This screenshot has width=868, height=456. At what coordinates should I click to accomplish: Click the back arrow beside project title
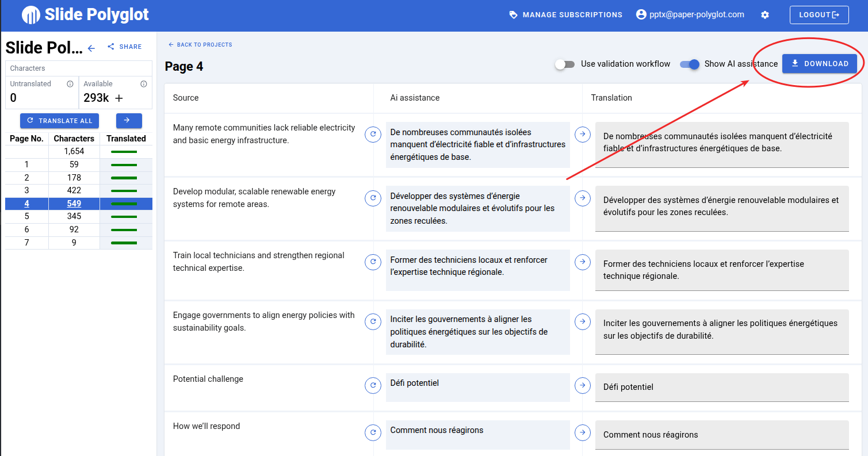tap(91, 48)
